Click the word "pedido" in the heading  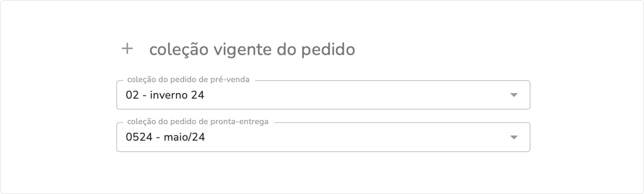point(328,49)
